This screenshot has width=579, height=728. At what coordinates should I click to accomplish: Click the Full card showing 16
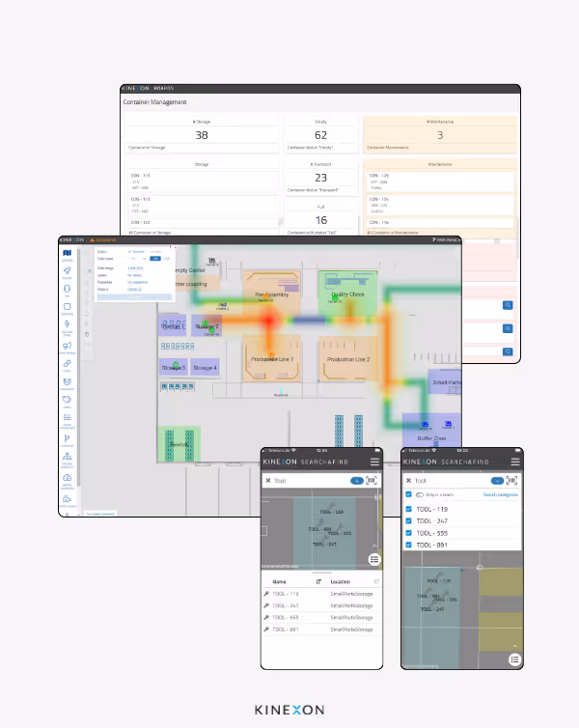click(321, 219)
